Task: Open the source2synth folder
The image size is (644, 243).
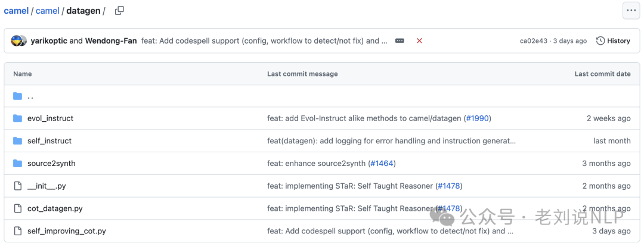Action: point(51,163)
